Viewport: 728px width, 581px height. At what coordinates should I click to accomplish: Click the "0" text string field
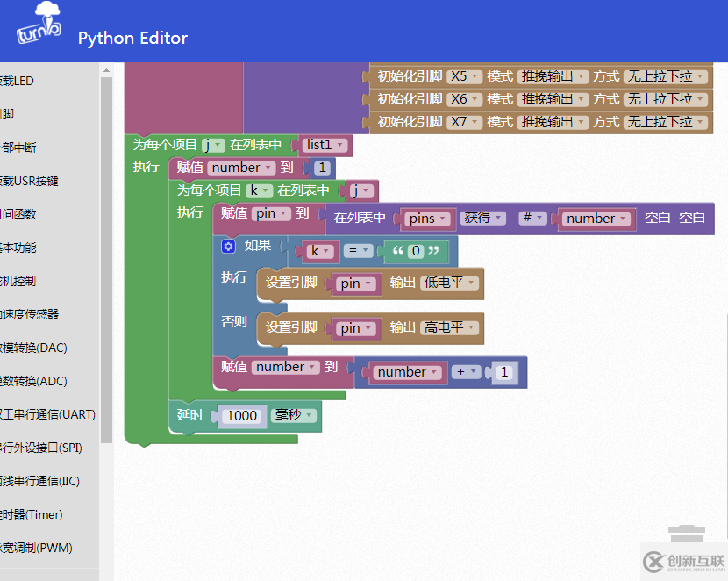[x=416, y=252]
